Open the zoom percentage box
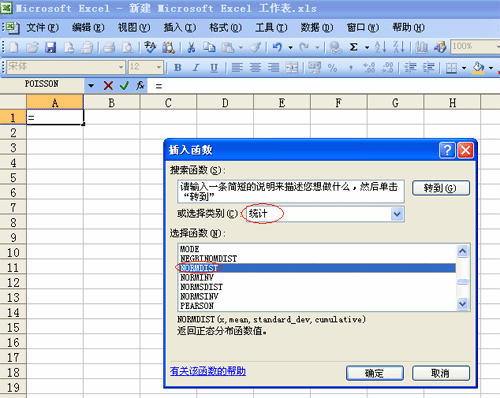This screenshot has width=500, height=398. pos(475,47)
